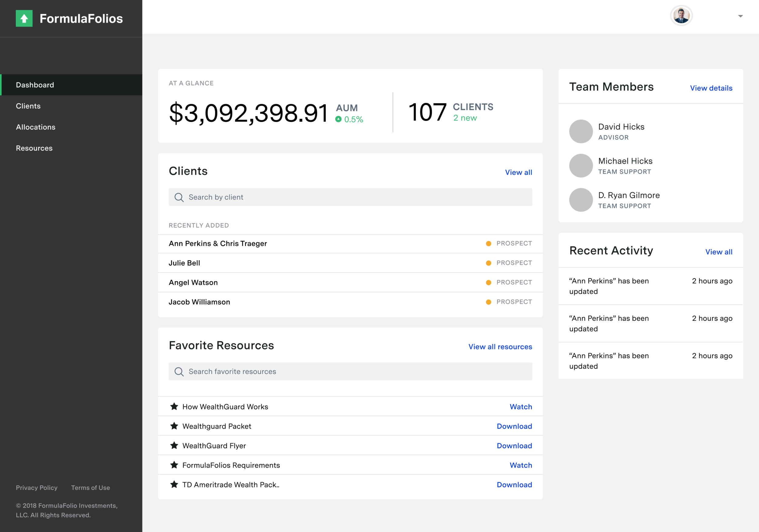The width and height of the screenshot is (759, 532).
Task: Click View details in Team Members
Action: coord(711,88)
